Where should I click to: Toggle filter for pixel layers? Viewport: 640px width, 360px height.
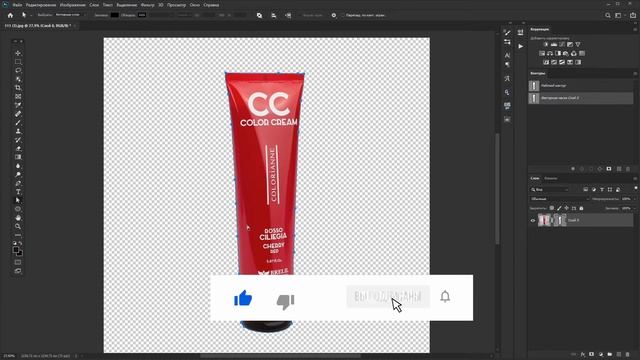pos(586,189)
